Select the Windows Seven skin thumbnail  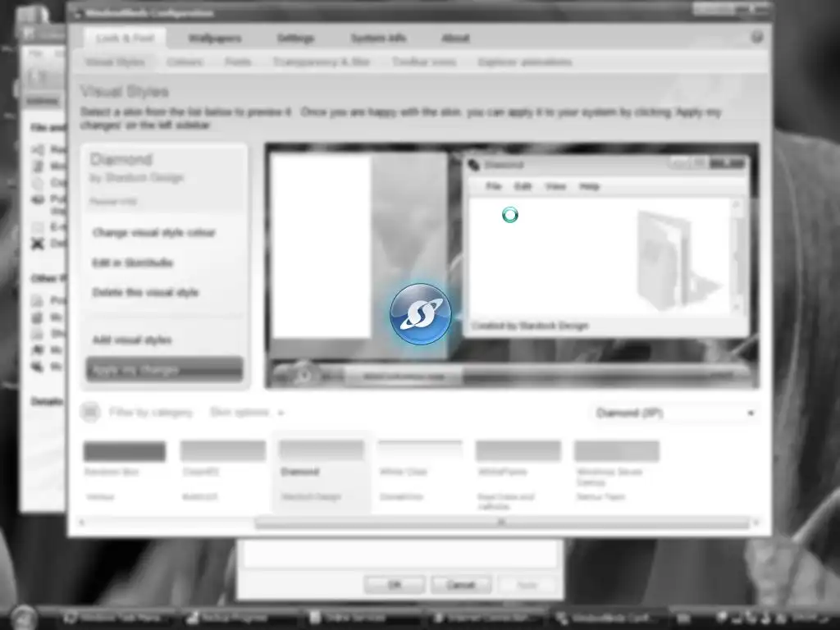tap(617, 451)
